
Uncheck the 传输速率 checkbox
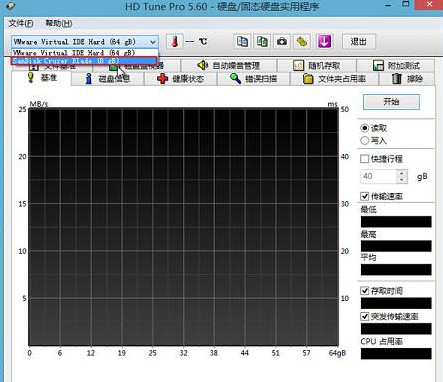click(365, 196)
